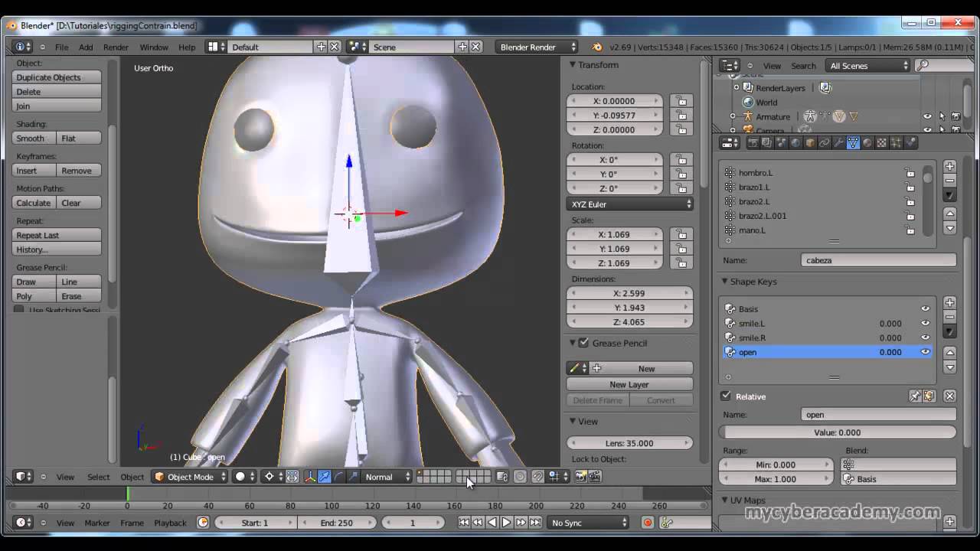Toggle the 3D manipulator widget button

tap(310, 476)
